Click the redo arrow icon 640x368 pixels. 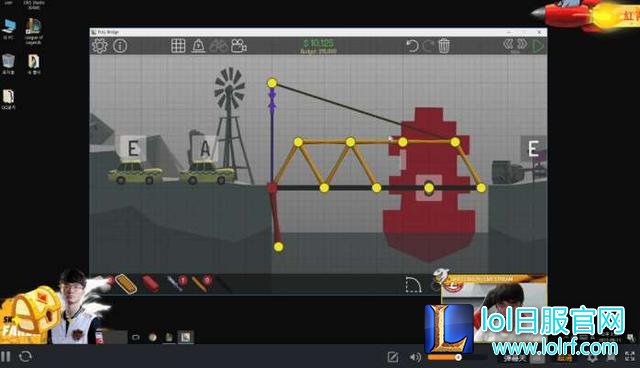[429, 46]
